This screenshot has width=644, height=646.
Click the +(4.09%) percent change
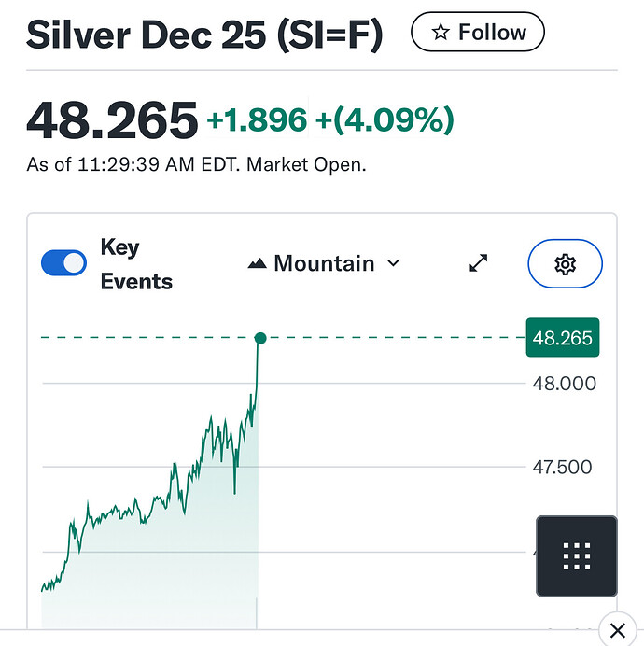(385, 120)
